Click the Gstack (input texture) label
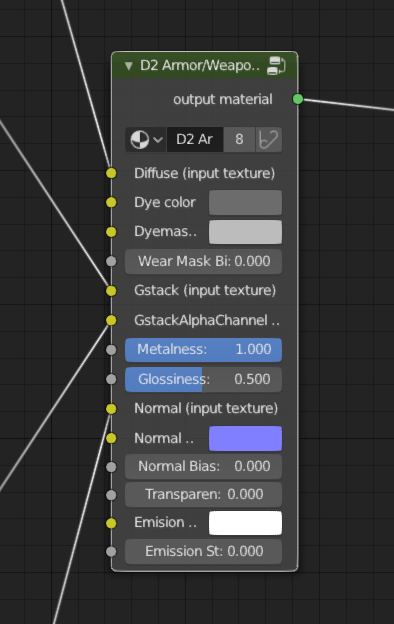394x624 pixels. [205, 291]
